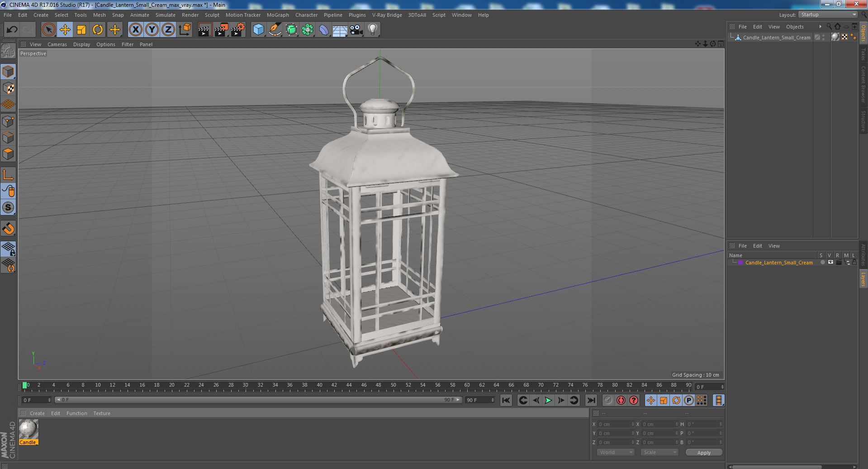The height and width of the screenshot is (469, 868).
Task: Click the end frame 90 F field
Action: pyautogui.click(x=480, y=400)
